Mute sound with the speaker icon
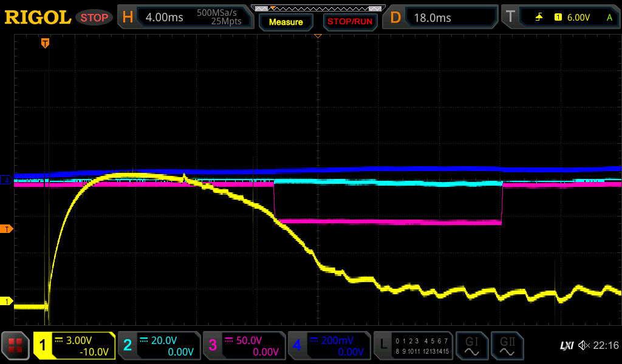 pyautogui.click(x=584, y=346)
